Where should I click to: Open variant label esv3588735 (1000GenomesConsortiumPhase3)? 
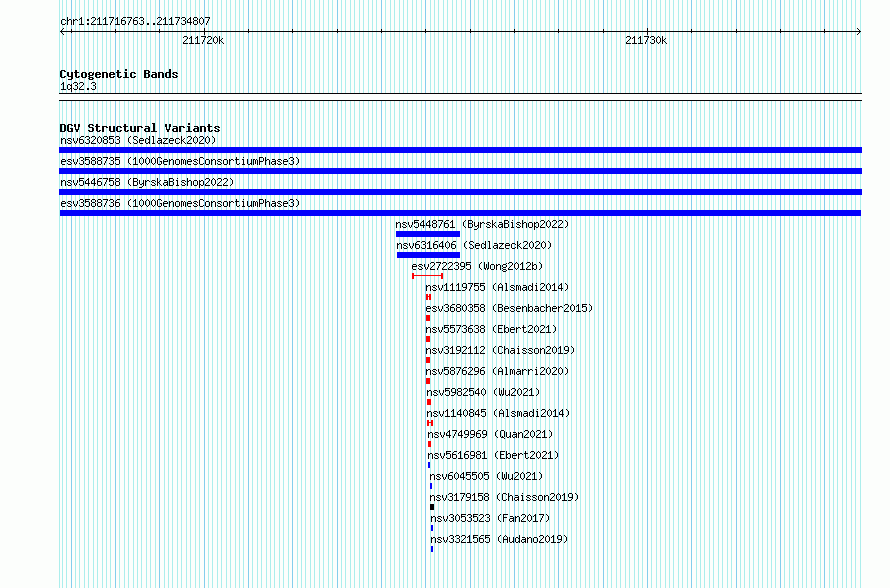180,161
